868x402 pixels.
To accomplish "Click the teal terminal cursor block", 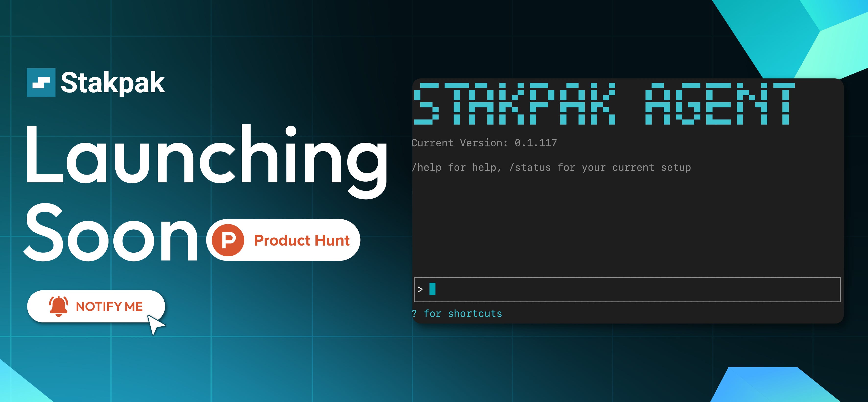I will (432, 289).
